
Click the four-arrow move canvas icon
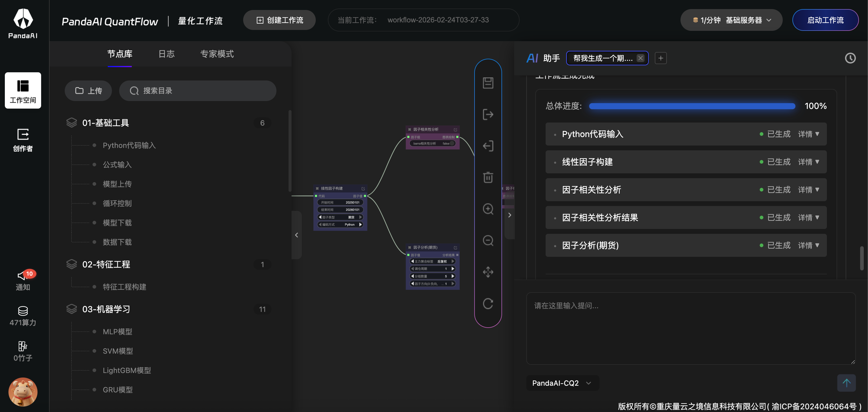click(x=488, y=272)
